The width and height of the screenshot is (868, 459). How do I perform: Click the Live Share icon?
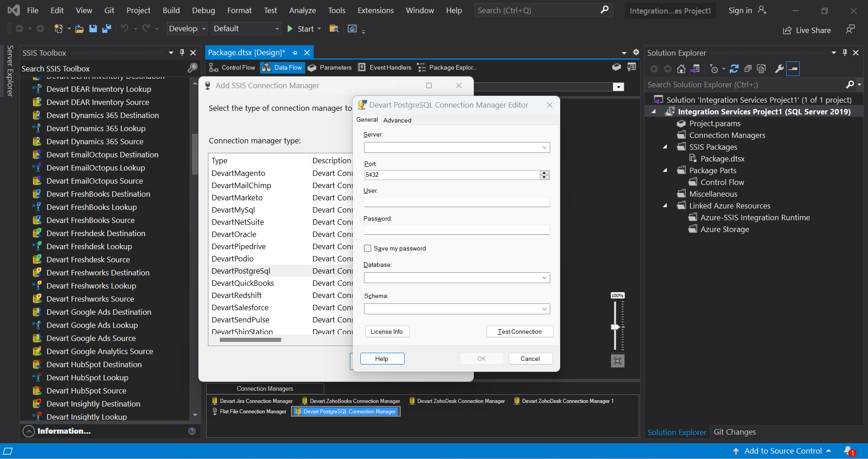[x=787, y=30]
